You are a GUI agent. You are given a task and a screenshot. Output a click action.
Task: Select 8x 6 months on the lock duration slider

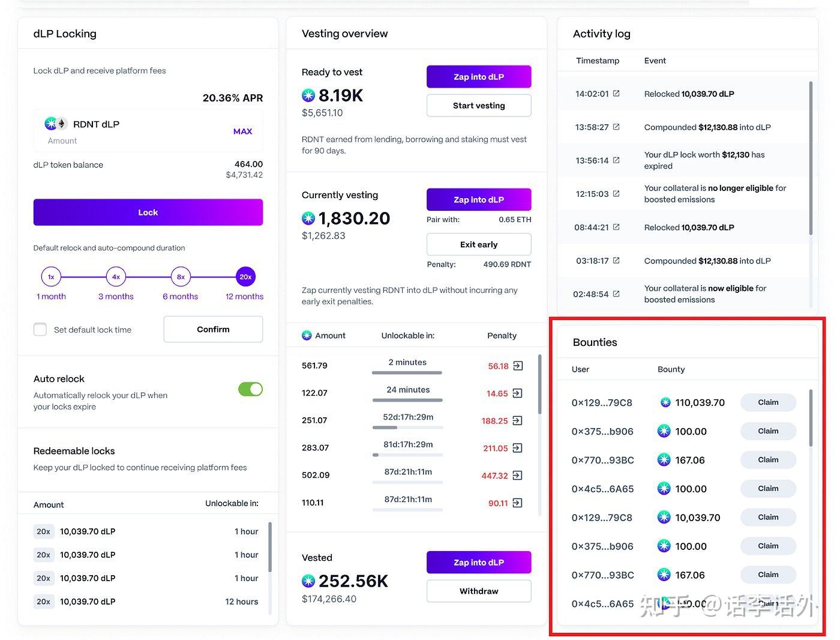181,277
